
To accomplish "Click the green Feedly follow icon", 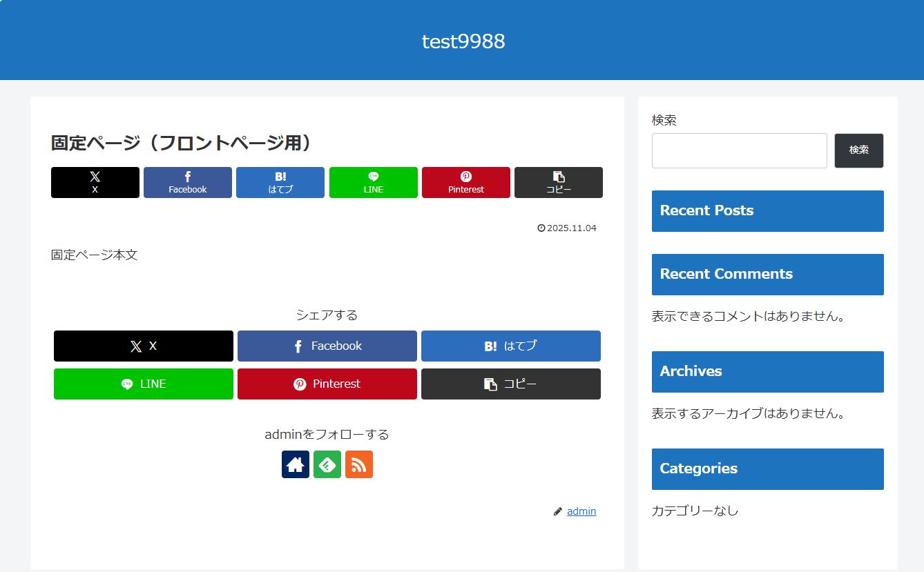I will (x=327, y=464).
